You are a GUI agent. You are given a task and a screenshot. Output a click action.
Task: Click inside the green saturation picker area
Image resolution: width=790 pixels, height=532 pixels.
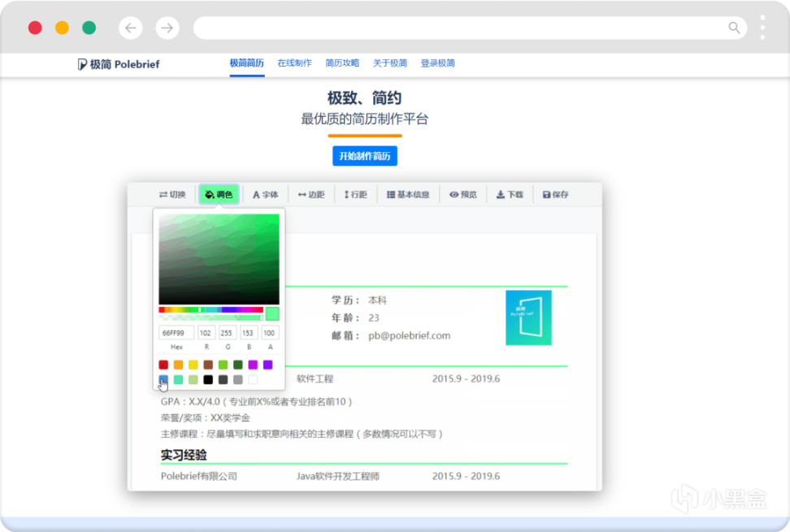(x=219, y=259)
